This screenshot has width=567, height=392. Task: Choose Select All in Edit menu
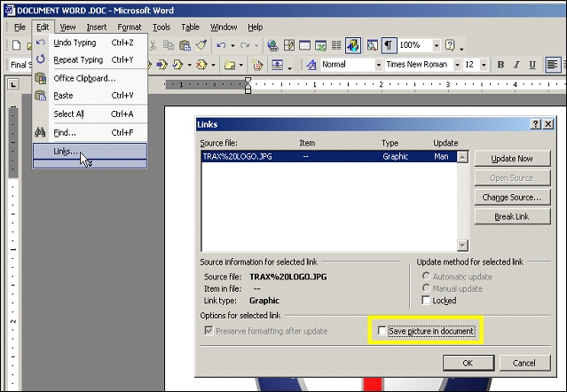coord(90,114)
